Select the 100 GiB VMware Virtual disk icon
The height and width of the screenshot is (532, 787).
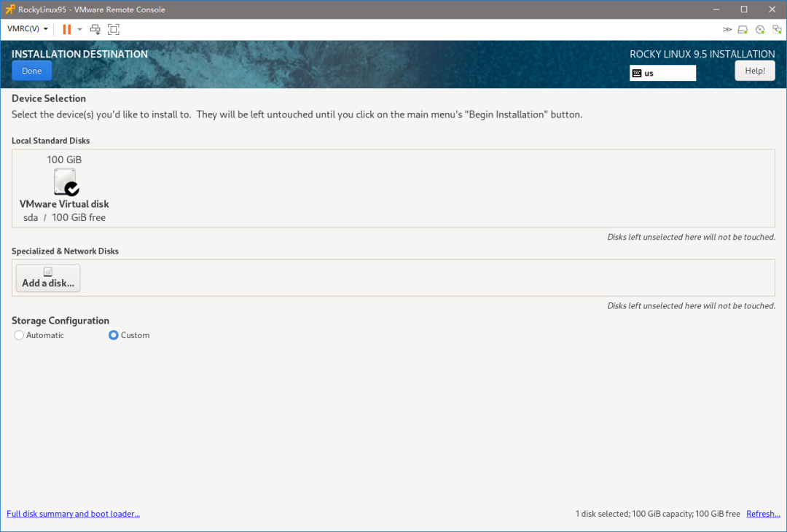click(66, 181)
